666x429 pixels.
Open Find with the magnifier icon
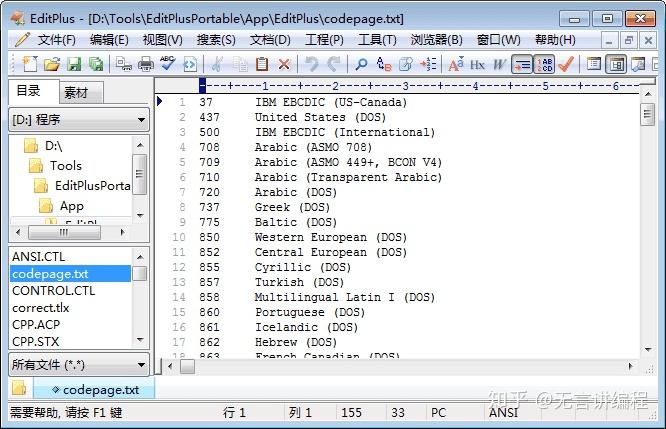[x=361, y=64]
